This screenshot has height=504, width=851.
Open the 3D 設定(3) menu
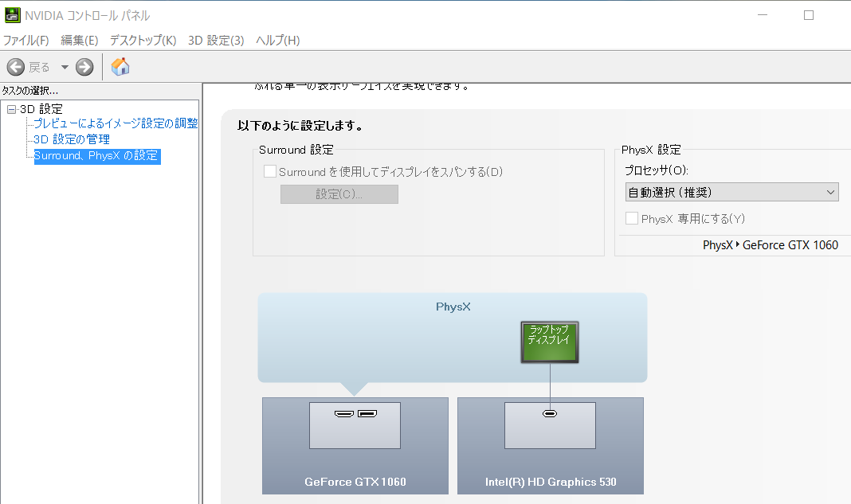[216, 40]
